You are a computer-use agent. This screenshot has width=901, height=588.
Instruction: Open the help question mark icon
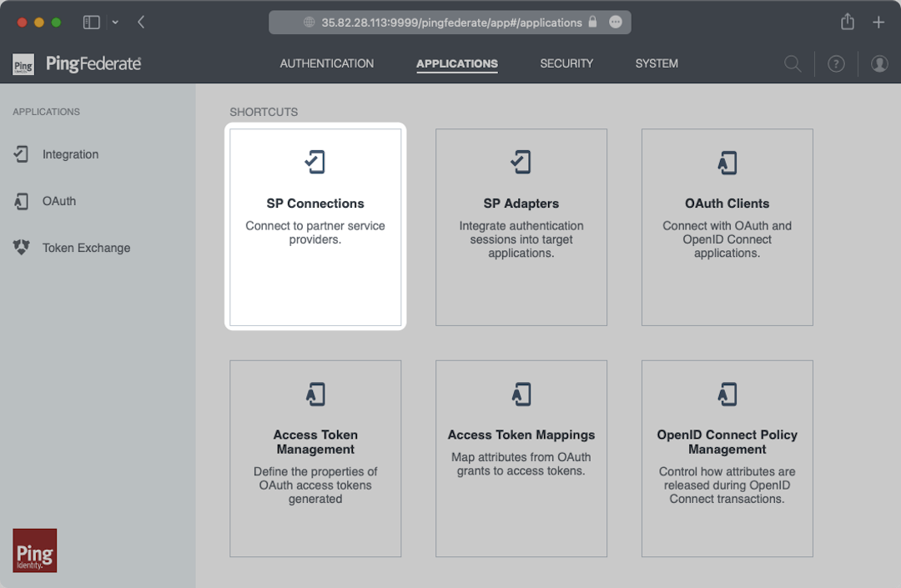[836, 64]
